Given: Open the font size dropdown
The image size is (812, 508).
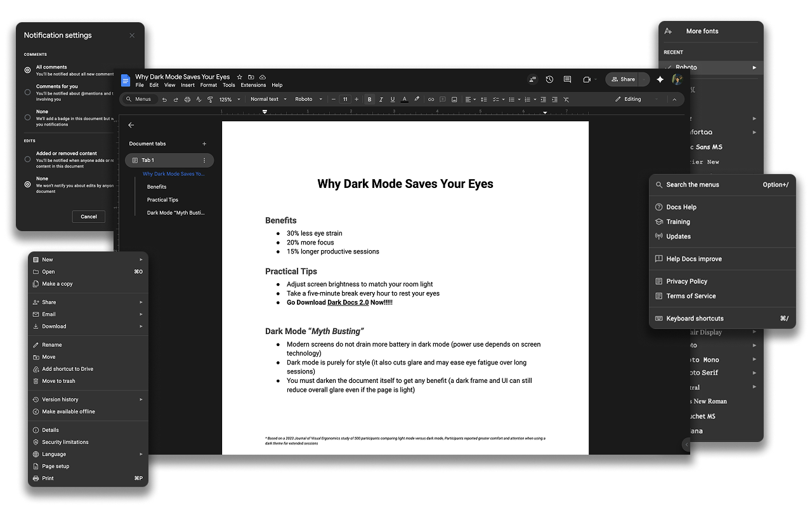Looking at the screenshot, I should pos(346,99).
